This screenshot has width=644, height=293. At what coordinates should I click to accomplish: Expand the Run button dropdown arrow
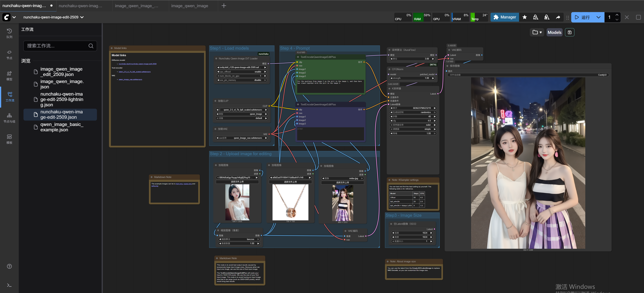click(598, 17)
